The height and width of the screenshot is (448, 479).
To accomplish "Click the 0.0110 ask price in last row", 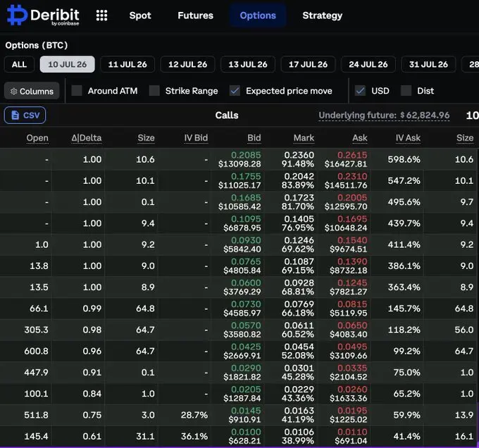I will click(352, 432).
